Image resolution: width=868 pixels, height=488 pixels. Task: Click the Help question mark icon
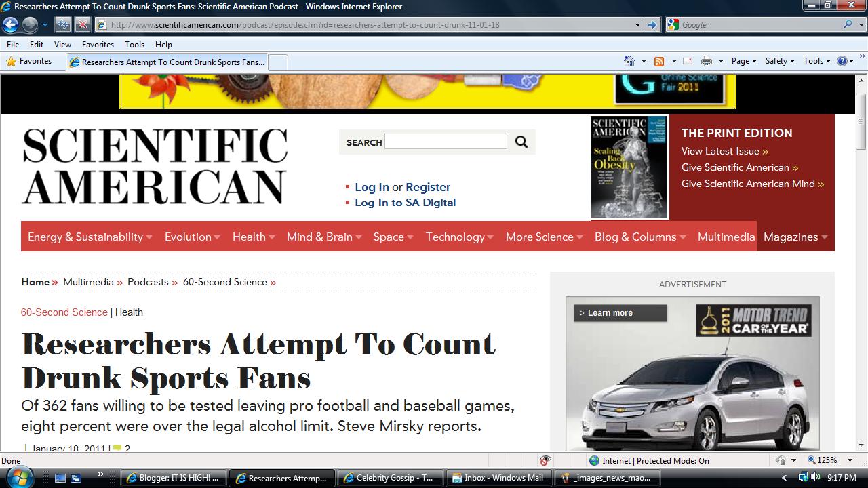pos(842,61)
